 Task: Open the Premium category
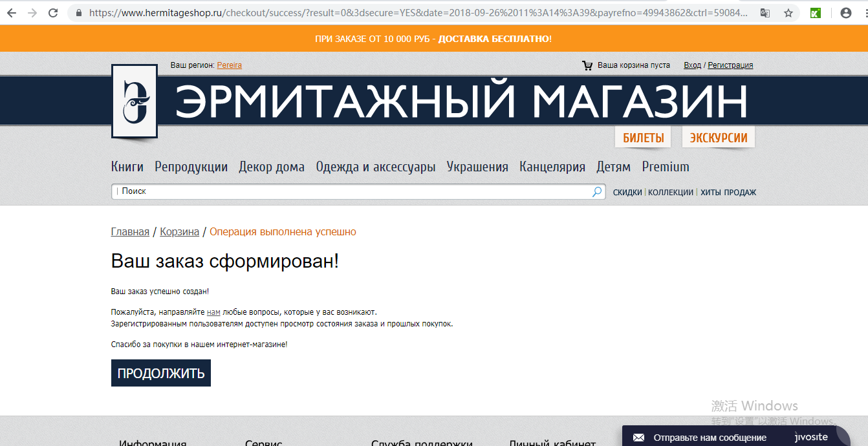pos(666,167)
